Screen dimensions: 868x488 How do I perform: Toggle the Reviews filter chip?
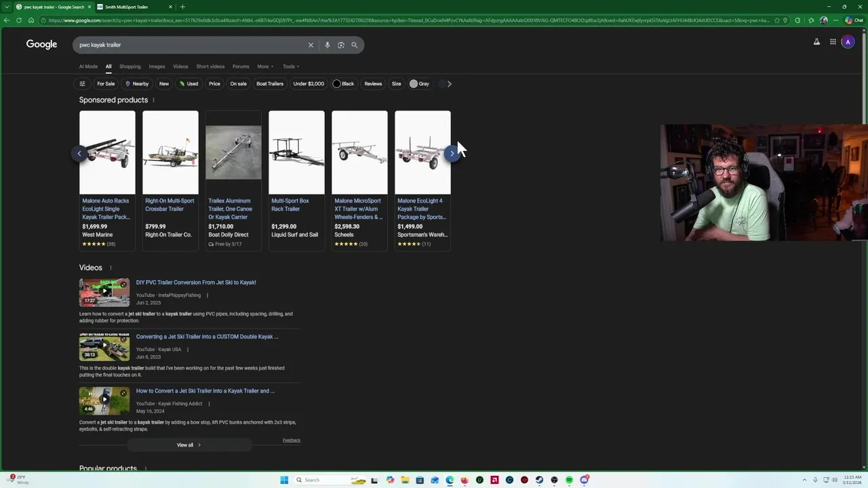pos(373,84)
